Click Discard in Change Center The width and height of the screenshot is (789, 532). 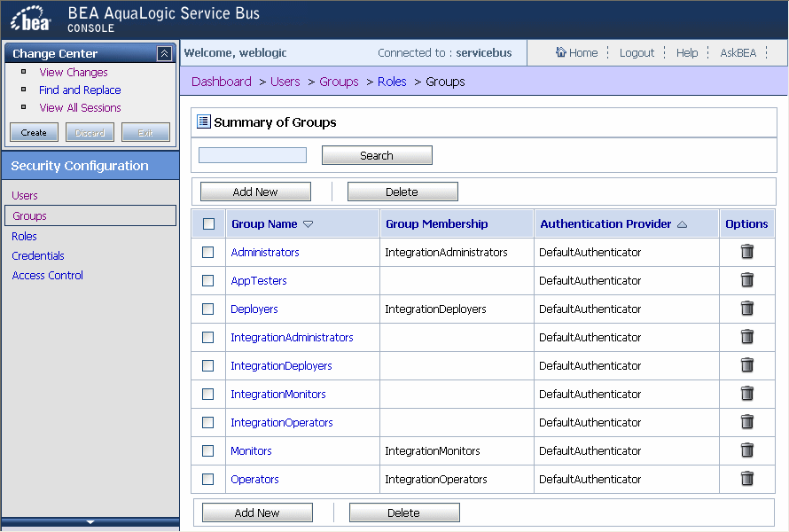[x=90, y=132]
